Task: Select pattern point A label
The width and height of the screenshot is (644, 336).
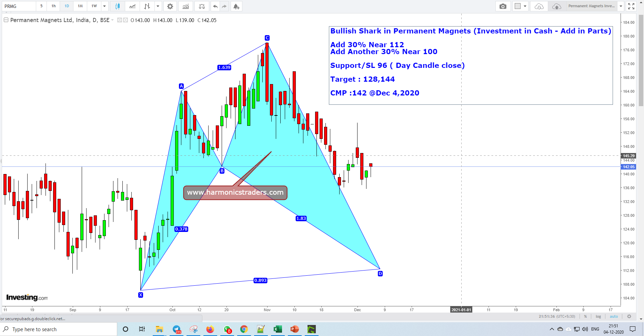Action: [181, 86]
